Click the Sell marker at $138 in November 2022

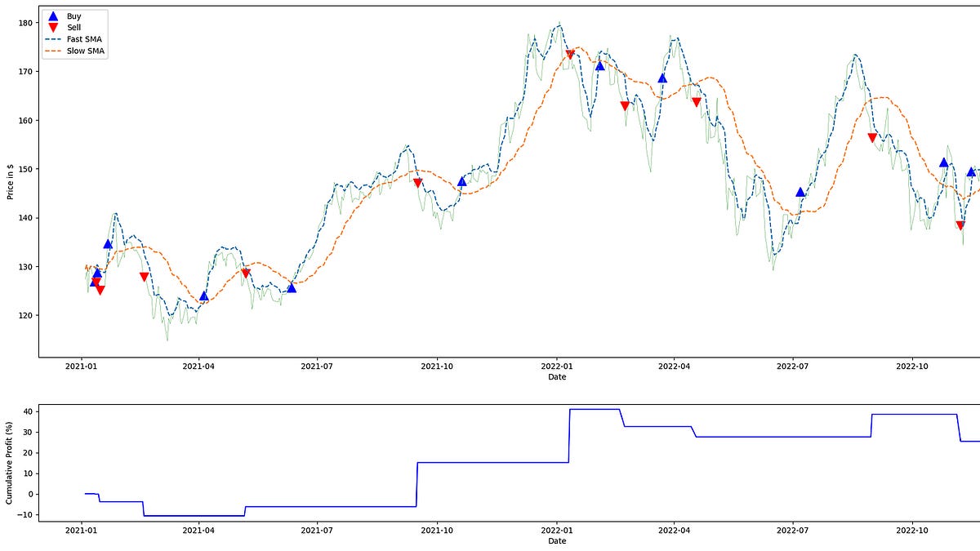[960, 226]
